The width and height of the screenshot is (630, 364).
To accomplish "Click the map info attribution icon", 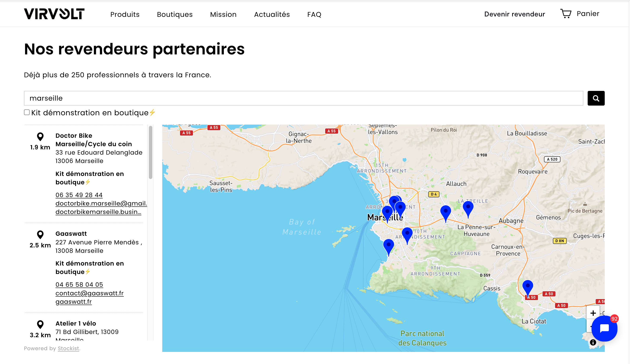I will (593, 342).
